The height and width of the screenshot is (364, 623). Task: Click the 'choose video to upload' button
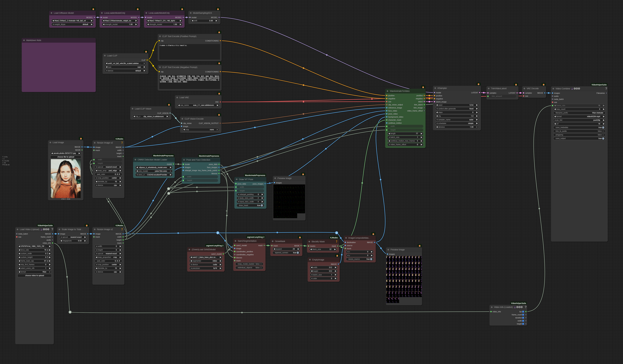click(x=34, y=276)
